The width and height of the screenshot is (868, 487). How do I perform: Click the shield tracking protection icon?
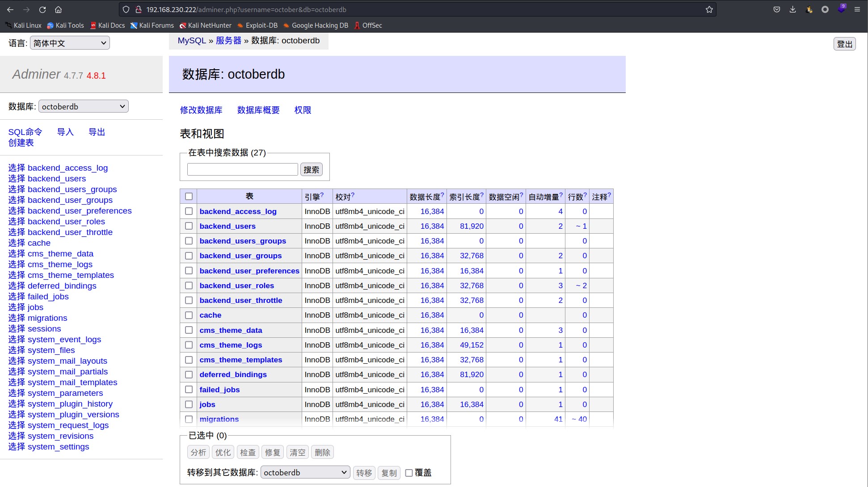click(126, 9)
